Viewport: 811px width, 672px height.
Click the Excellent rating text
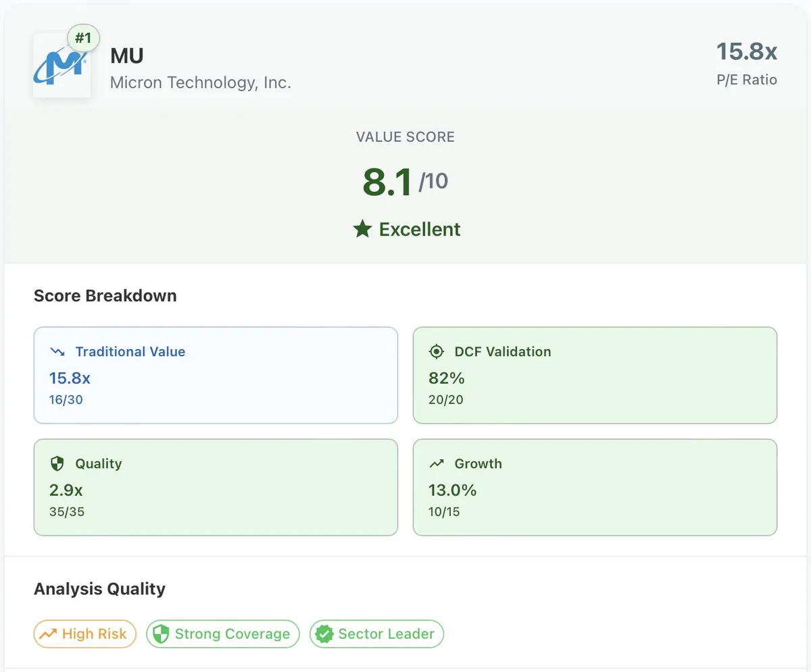tap(420, 230)
